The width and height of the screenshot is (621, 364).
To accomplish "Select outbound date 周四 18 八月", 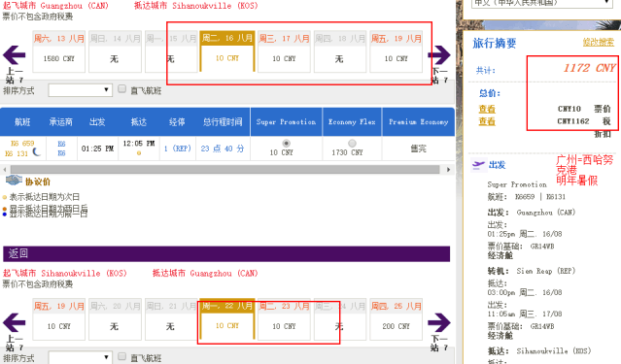I will 340,51.
